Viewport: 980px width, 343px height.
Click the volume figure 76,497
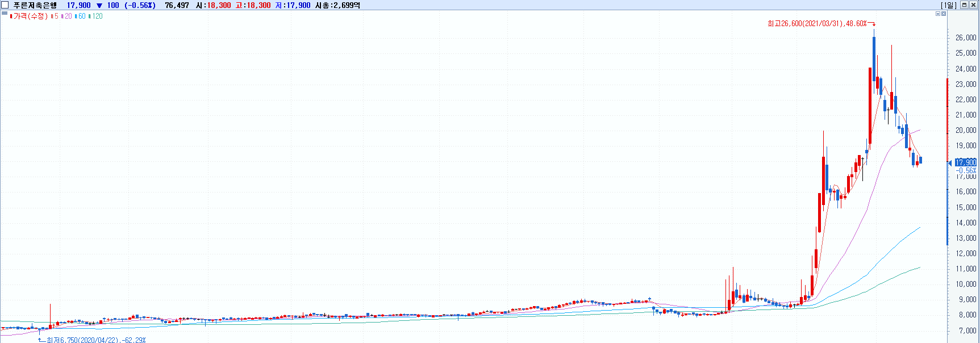[177, 5]
